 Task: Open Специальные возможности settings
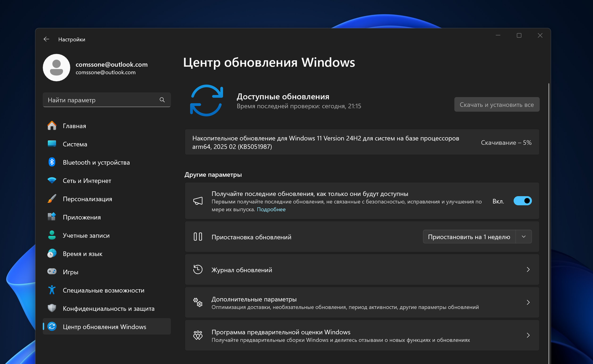[x=107, y=290]
